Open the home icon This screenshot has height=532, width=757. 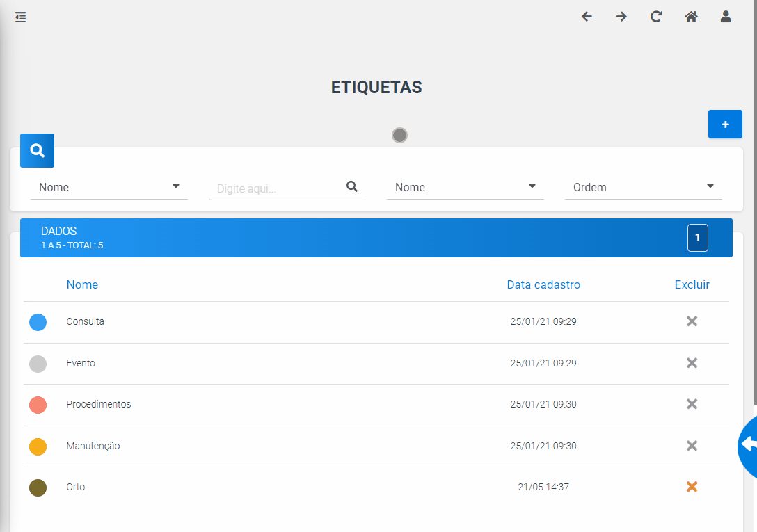coord(691,17)
